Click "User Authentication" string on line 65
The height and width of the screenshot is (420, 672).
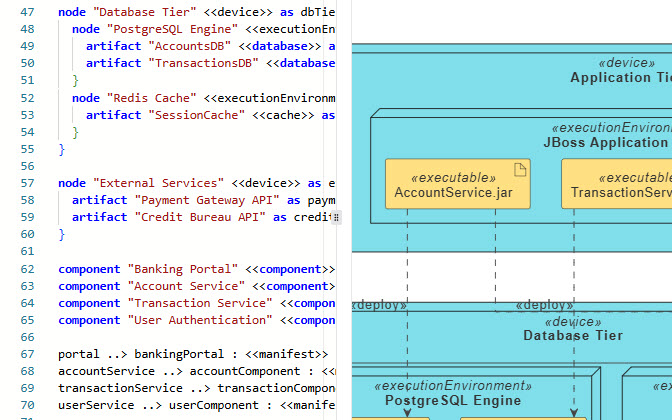[200, 321]
